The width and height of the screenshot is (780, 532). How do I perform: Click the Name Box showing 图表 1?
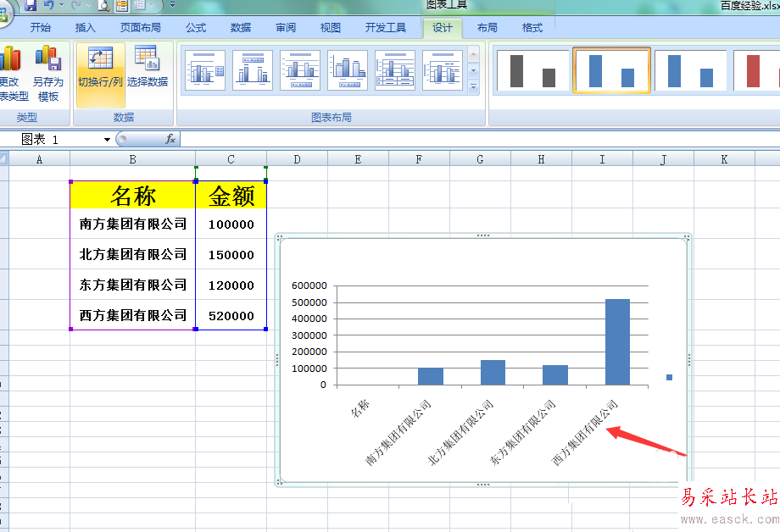coord(55,139)
